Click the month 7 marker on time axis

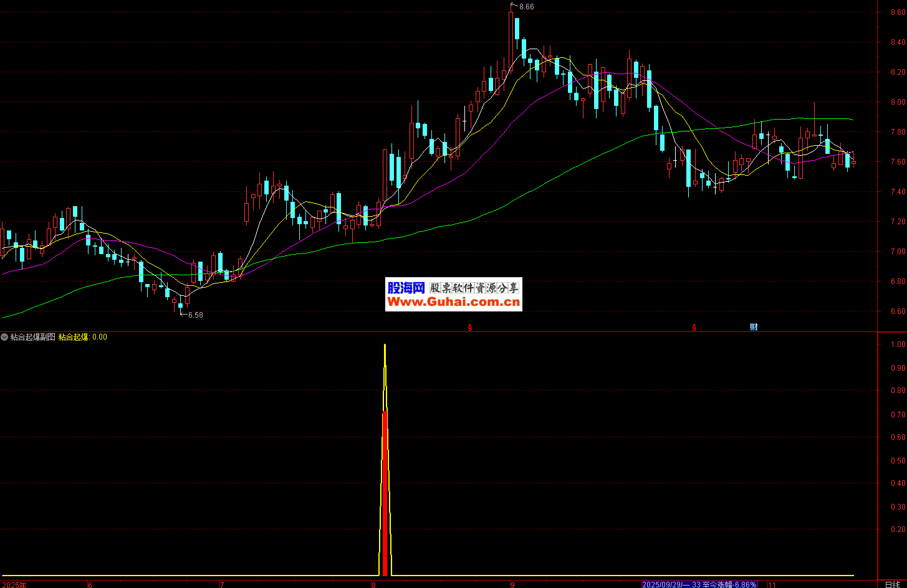click(221, 585)
